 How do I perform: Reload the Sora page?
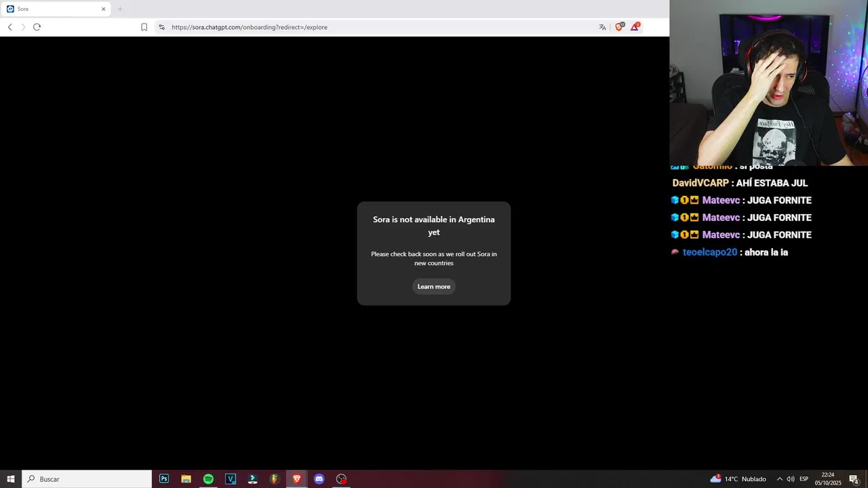[x=37, y=27]
